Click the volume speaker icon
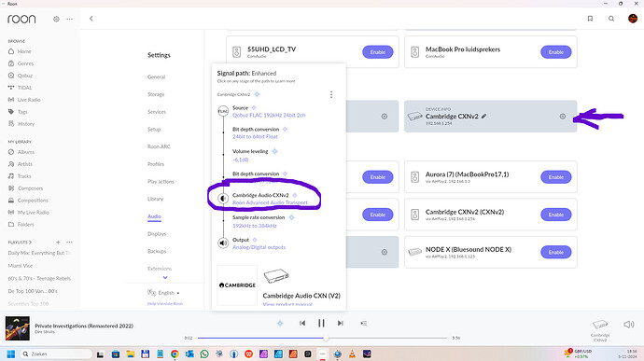Image resolution: width=644 pixels, height=361 pixels. click(x=629, y=325)
